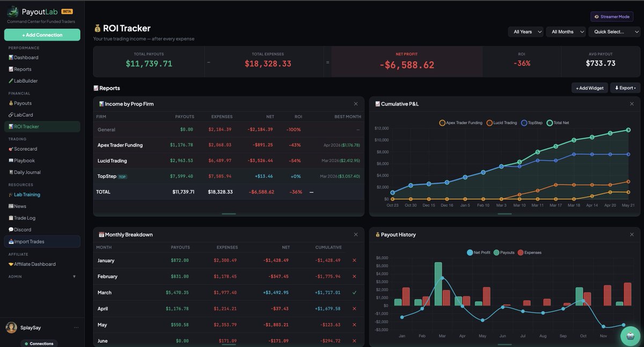Toggle Lucid Trading legend series

pos(501,123)
